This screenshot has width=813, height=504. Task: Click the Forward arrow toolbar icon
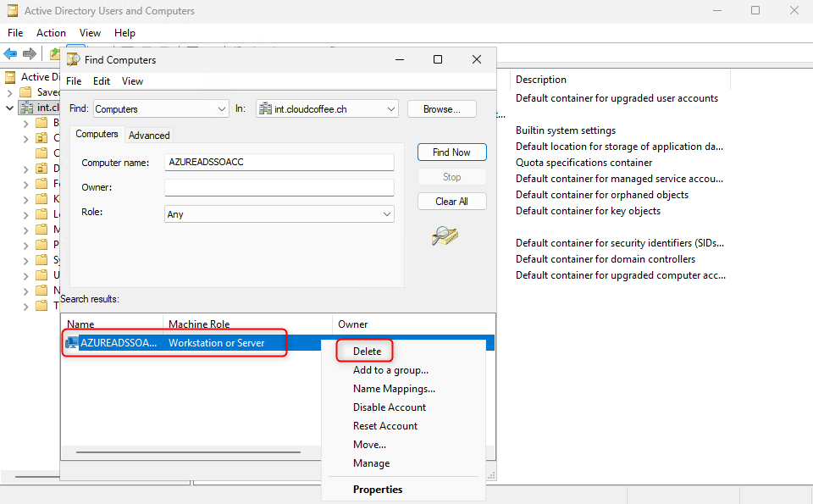pos(30,54)
